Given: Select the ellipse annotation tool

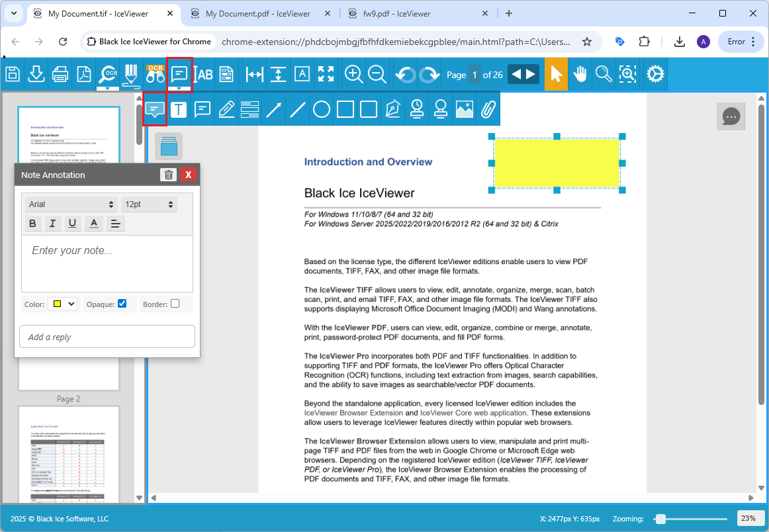Looking at the screenshot, I should point(322,109).
